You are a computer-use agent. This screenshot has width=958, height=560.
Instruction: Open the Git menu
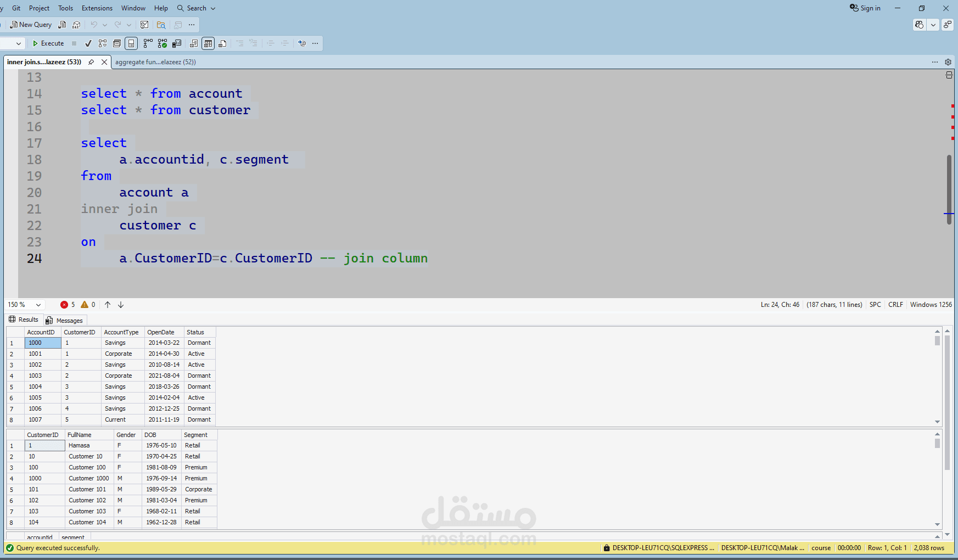(x=16, y=8)
